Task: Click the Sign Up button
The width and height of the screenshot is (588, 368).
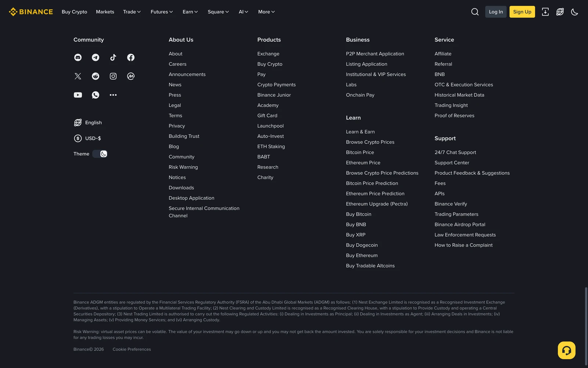Action: click(x=522, y=12)
